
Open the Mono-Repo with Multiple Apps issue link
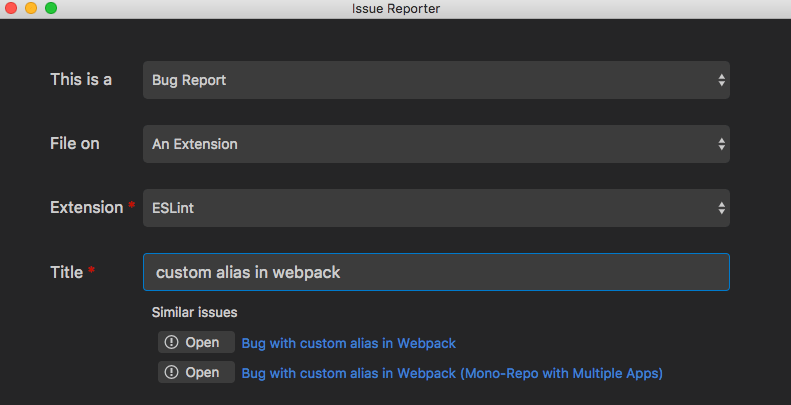(x=452, y=373)
